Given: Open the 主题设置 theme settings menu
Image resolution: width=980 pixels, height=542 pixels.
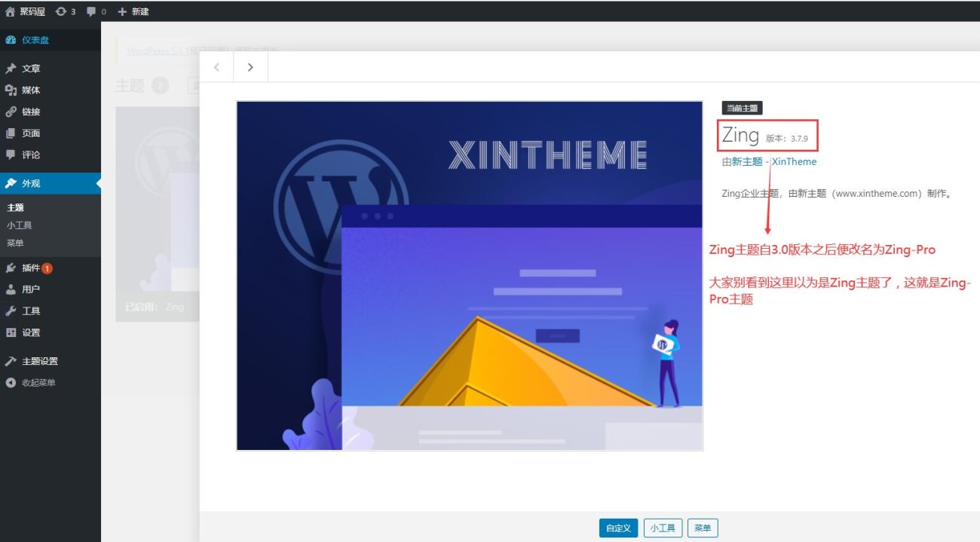Looking at the screenshot, I should tap(51, 361).
